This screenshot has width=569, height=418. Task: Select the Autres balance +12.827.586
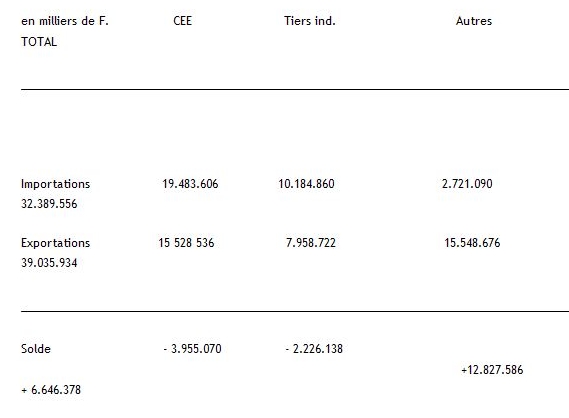click(492, 370)
